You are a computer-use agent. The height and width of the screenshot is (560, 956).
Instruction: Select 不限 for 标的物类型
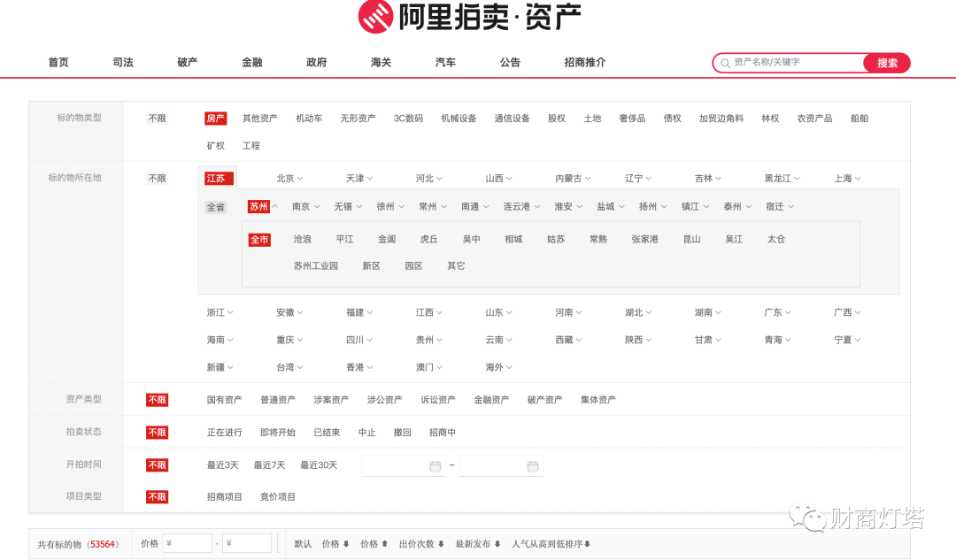pos(158,119)
